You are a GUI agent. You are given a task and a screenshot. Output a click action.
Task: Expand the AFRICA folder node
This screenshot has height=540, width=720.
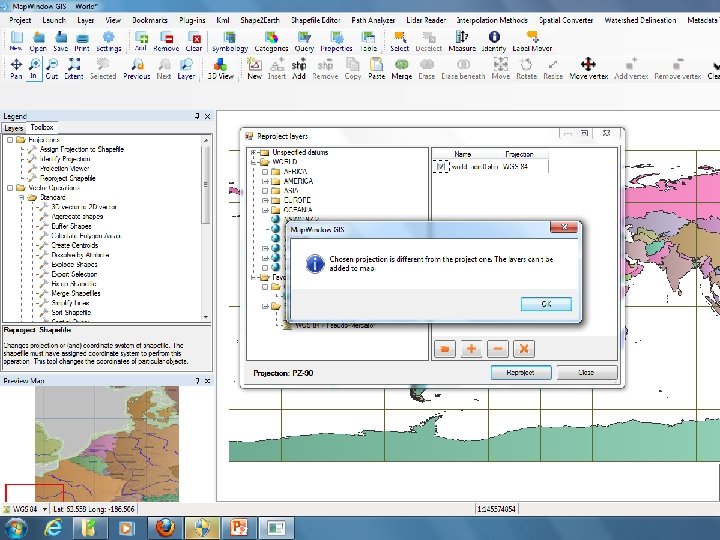coord(265,172)
